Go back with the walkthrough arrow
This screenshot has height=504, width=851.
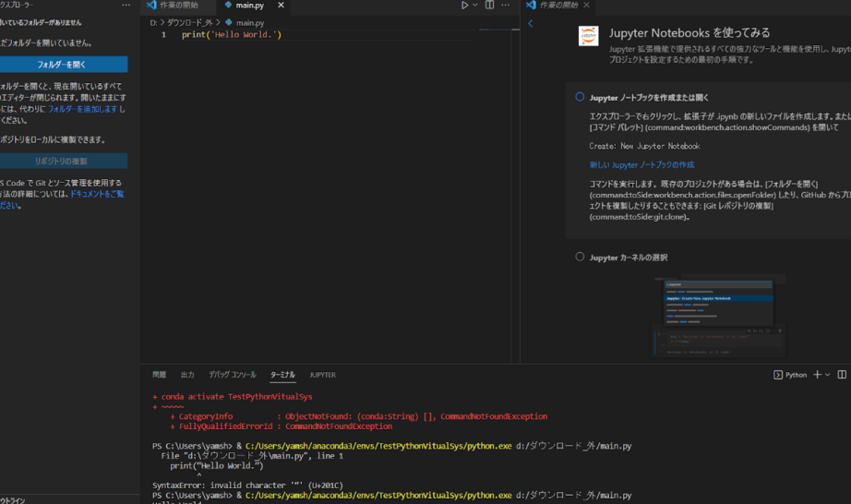pos(531,23)
